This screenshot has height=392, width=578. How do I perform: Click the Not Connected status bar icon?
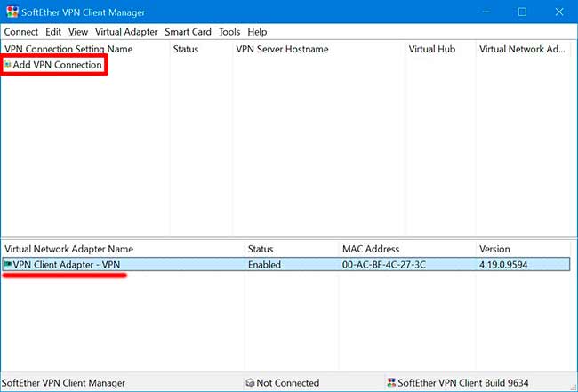coord(250,383)
